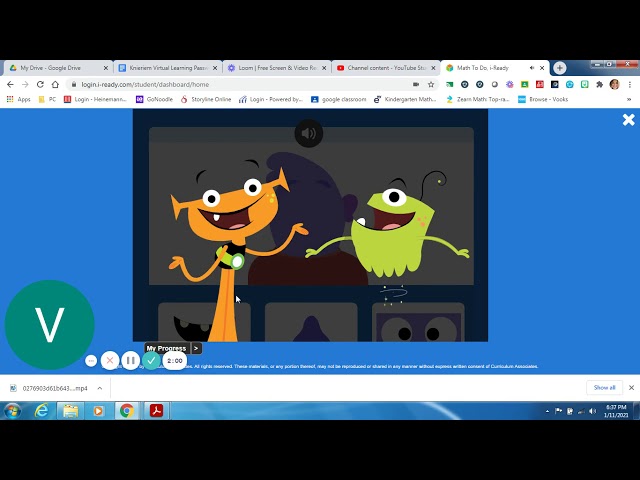Open the GoNoodle bookmark

(x=154, y=99)
